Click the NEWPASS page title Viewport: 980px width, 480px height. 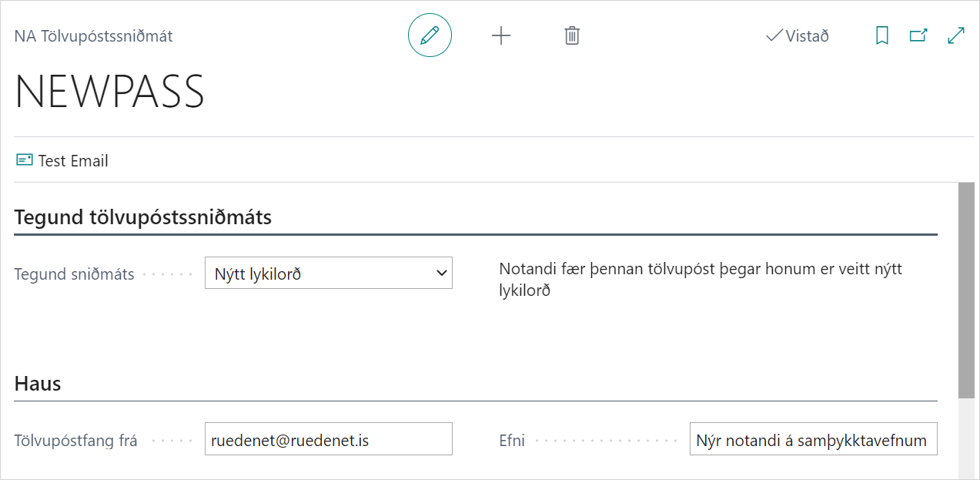coord(109,92)
